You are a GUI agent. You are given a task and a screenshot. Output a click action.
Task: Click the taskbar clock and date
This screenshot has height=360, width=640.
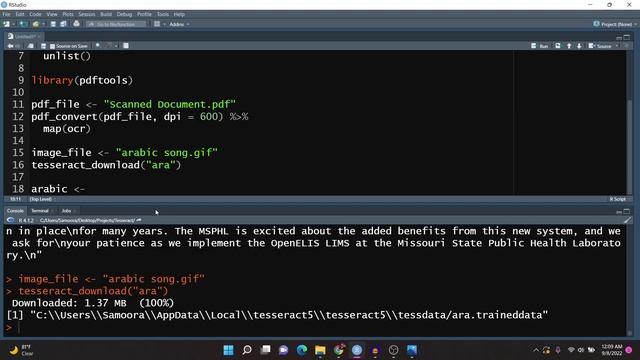click(x=611, y=350)
